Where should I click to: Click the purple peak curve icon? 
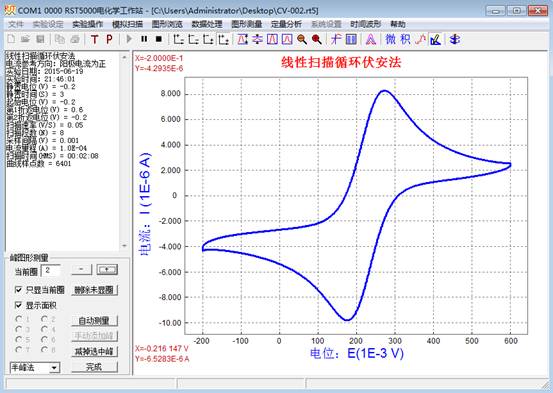coord(370,39)
